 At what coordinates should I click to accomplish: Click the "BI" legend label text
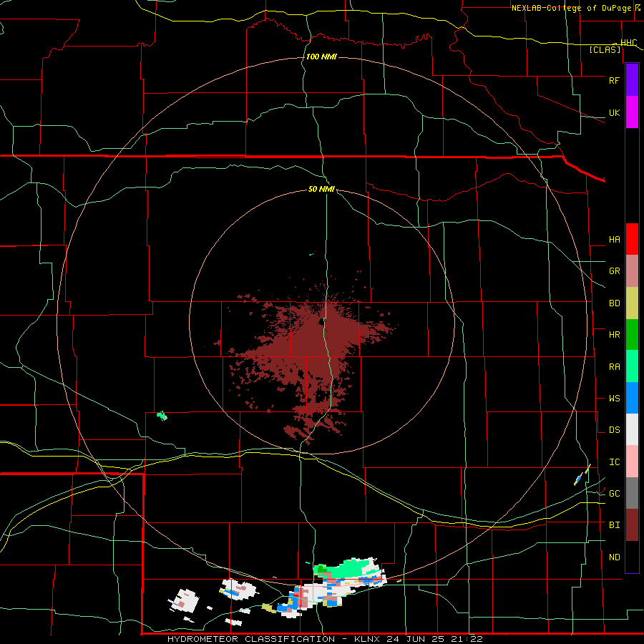point(614,525)
